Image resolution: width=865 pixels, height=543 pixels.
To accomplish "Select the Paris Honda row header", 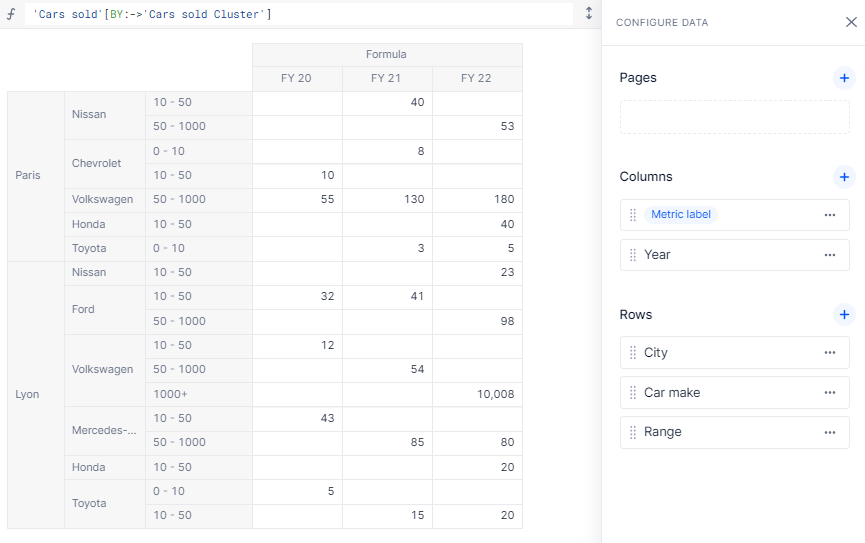I will (105, 225).
